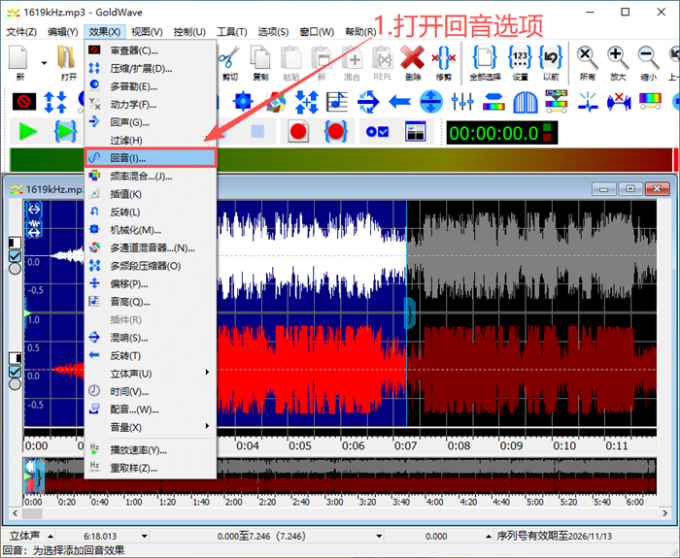Click the left channel round mute button
Viewport: 680px width, 558px height.
pos(15,269)
